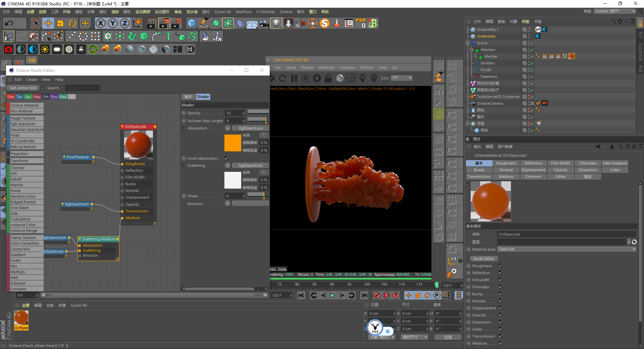
Task: Click the Node Editor button
Action: [484, 259]
